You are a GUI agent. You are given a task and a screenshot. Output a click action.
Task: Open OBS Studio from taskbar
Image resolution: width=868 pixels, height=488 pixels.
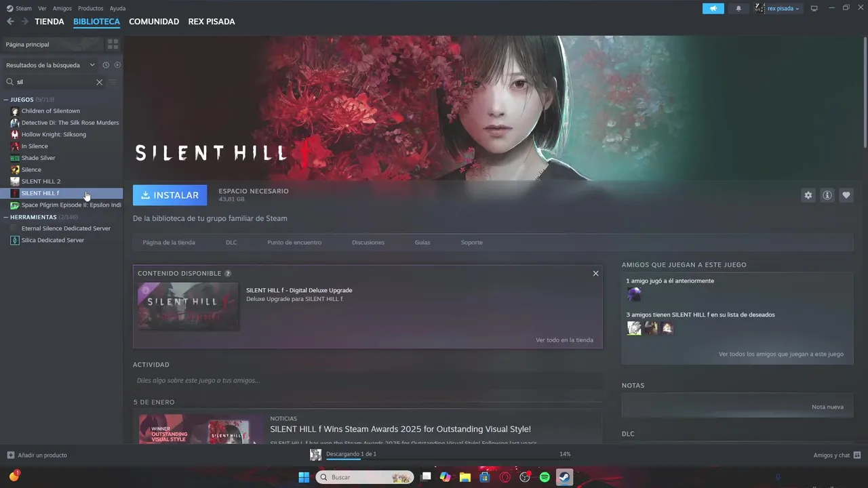[x=525, y=477]
